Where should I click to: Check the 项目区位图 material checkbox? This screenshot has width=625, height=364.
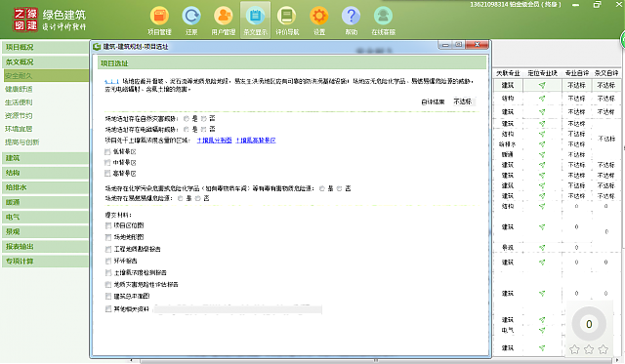pyautogui.click(x=108, y=225)
